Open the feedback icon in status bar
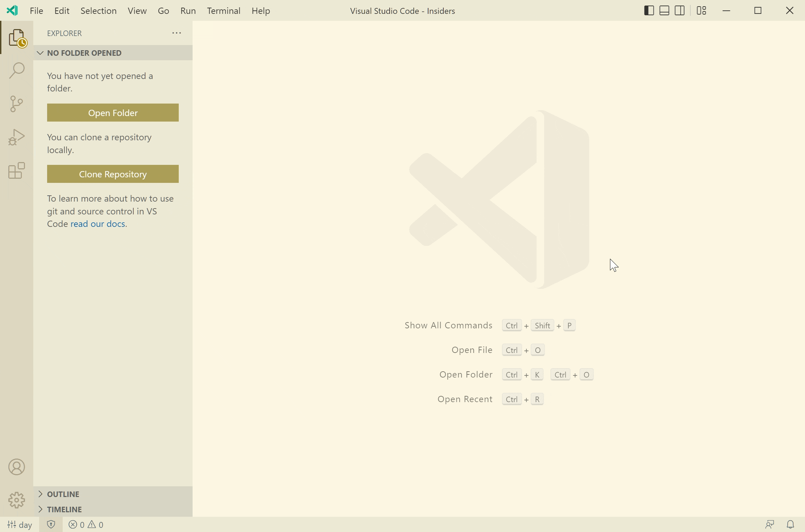The height and width of the screenshot is (532, 805). [769, 524]
